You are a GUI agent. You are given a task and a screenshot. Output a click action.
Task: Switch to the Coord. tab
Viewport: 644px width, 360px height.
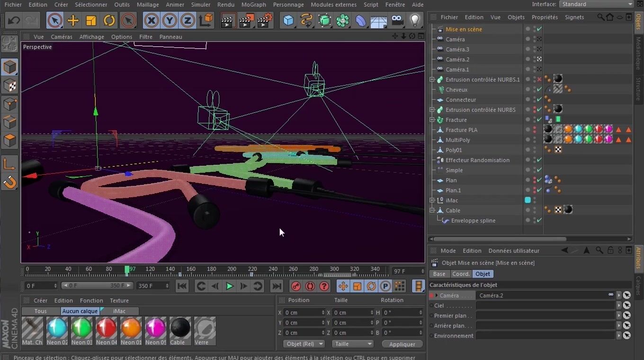(x=461, y=274)
